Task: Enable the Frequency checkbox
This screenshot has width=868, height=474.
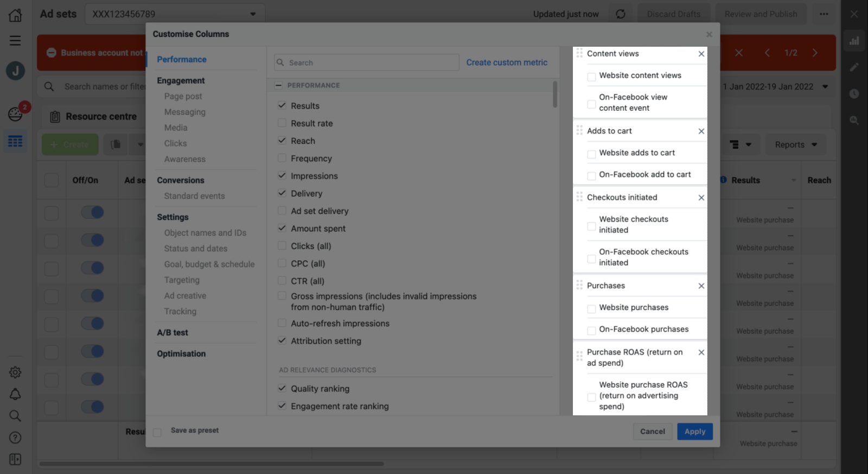Action: click(282, 158)
